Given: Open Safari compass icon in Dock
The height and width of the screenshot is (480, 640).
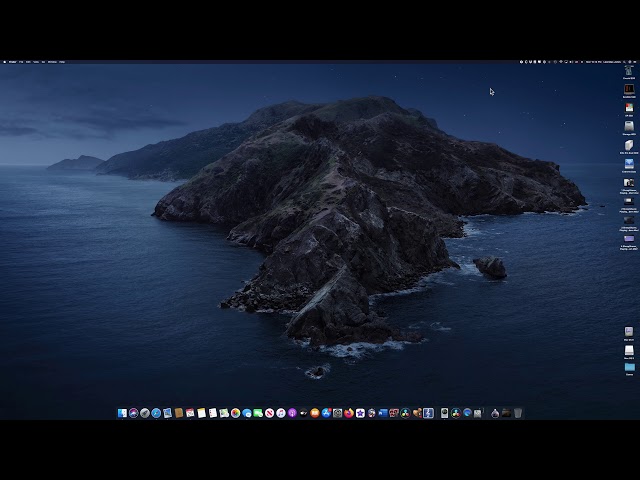Looking at the screenshot, I should click(x=156, y=413).
